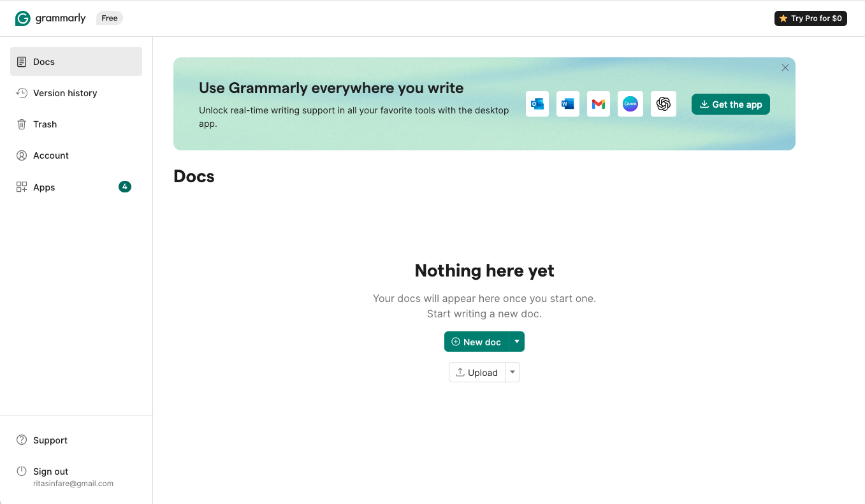Open Trash from the sidebar
The width and height of the screenshot is (865, 504).
point(45,124)
